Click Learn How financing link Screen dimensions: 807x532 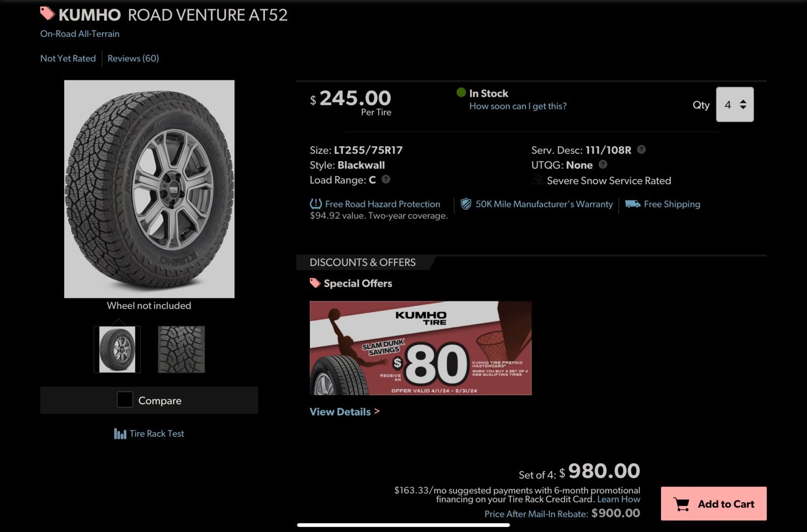point(619,499)
